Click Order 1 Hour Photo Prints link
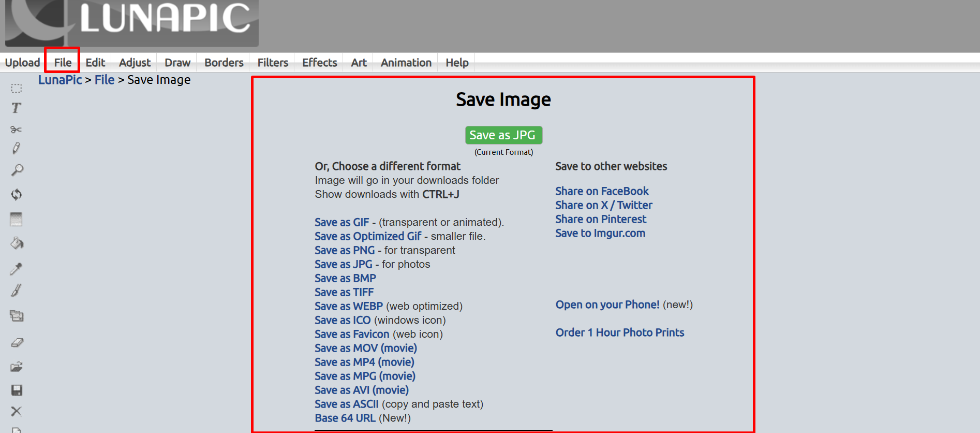The image size is (980, 433). [x=620, y=333]
